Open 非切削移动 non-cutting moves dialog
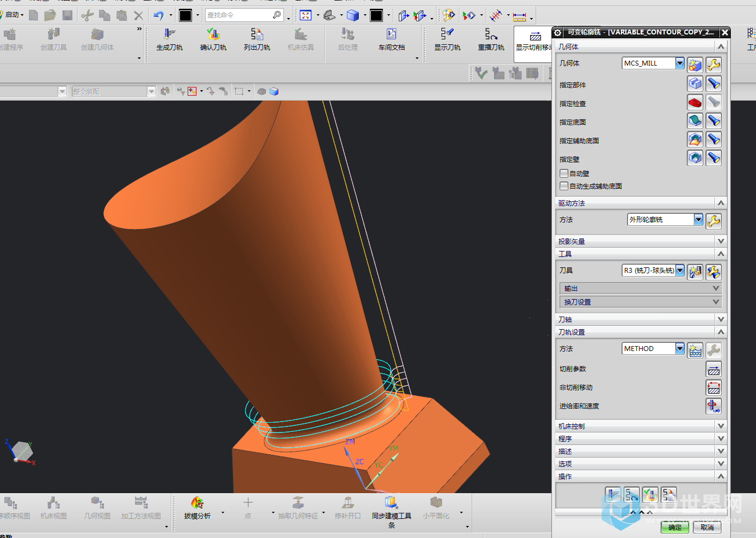This screenshot has height=538, width=756. tap(713, 388)
